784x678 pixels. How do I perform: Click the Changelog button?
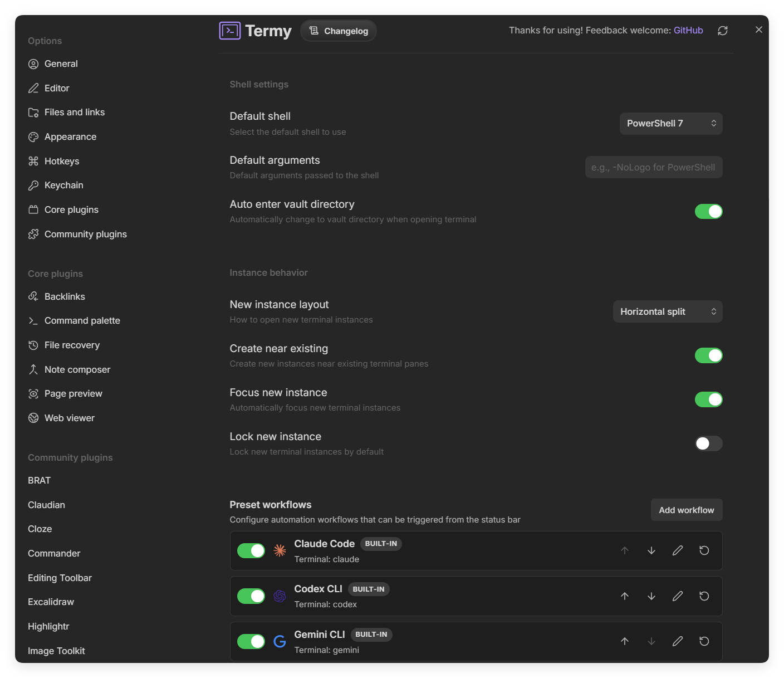point(339,31)
